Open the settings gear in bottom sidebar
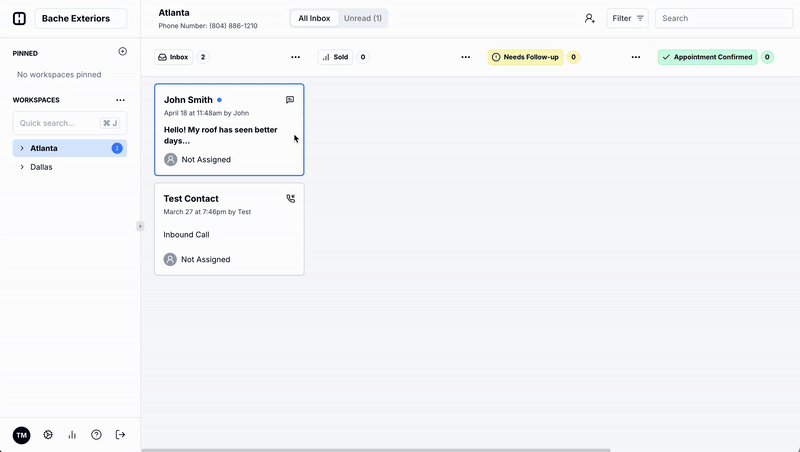Viewport: 800px width, 452px height. tap(47, 435)
